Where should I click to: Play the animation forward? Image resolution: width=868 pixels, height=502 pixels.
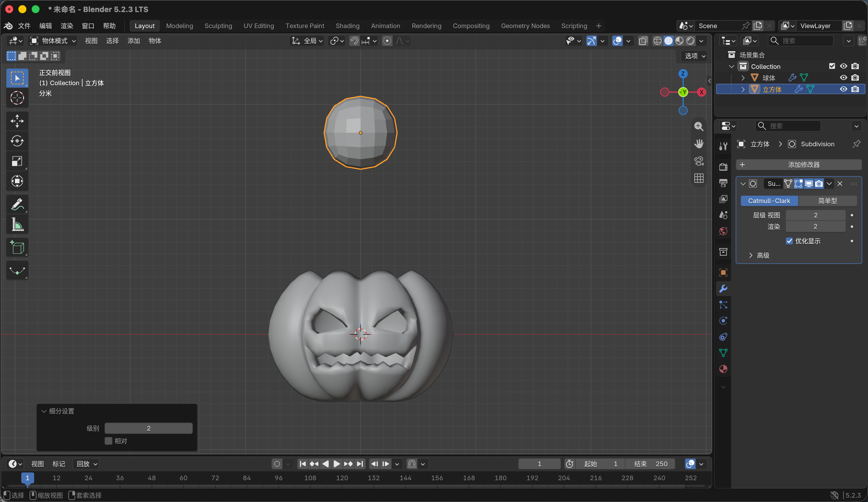tap(336, 464)
